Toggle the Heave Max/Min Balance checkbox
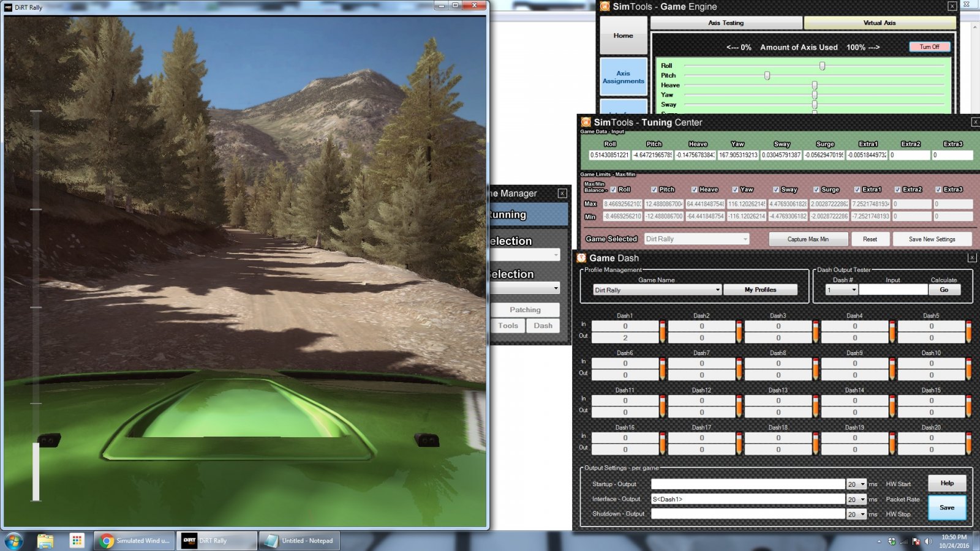This screenshot has width=980, height=551. click(695, 190)
